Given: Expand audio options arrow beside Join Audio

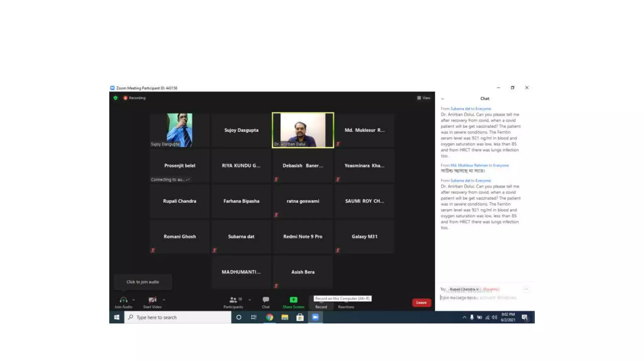Looking at the screenshot, I should coord(134,300).
